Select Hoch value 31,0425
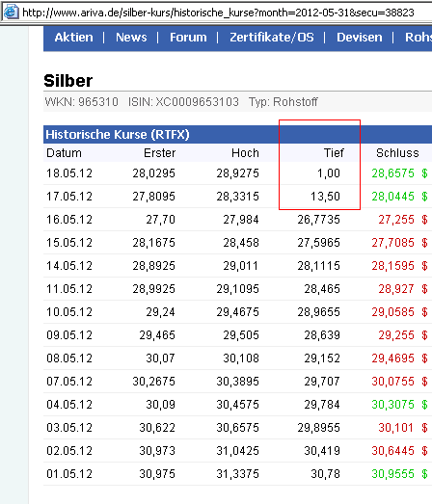 coord(237,451)
